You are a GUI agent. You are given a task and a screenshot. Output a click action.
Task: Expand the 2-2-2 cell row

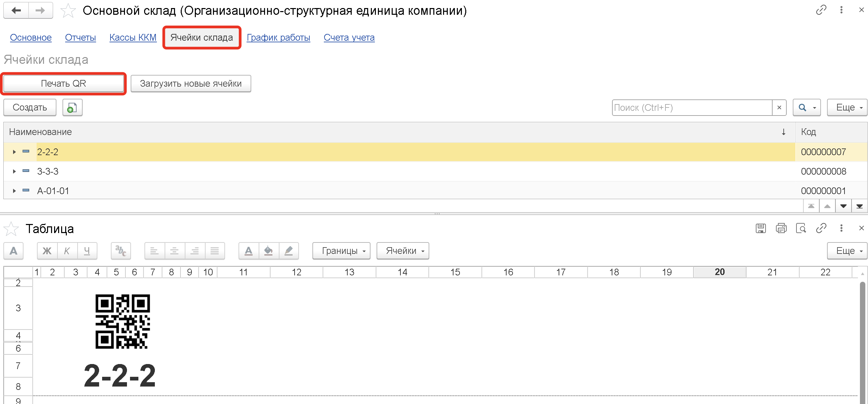pos(14,152)
